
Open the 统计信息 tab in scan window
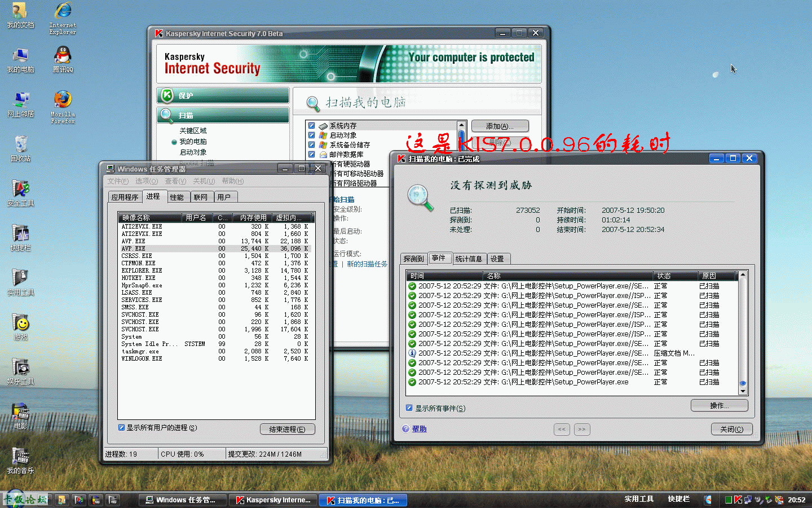469,259
